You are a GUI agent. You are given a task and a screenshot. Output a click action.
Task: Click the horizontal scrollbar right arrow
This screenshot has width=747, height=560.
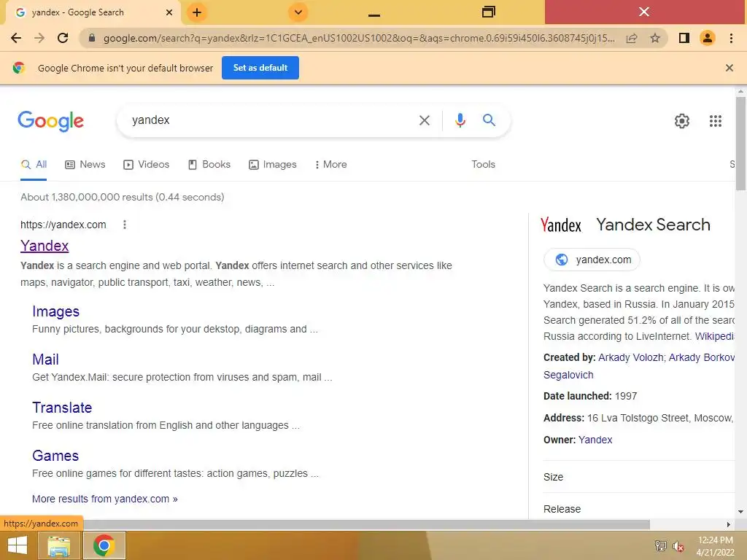pos(728,524)
